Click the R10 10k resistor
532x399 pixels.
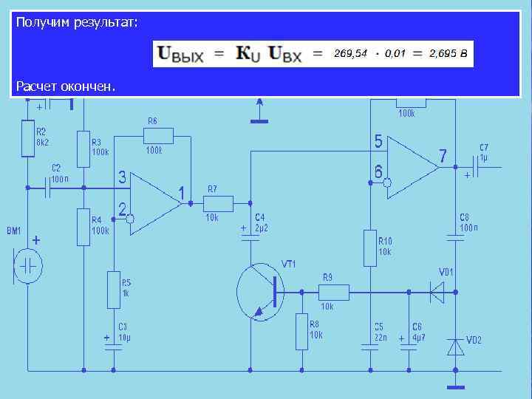pyautogui.click(x=370, y=248)
